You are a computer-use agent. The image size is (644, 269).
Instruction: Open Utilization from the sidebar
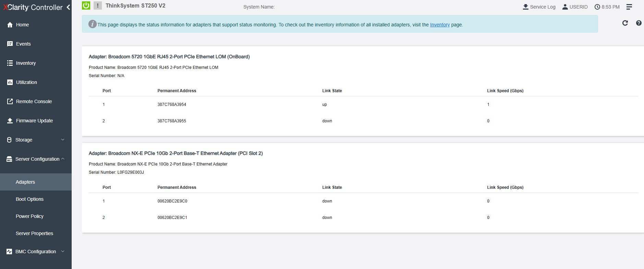(26, 82)
